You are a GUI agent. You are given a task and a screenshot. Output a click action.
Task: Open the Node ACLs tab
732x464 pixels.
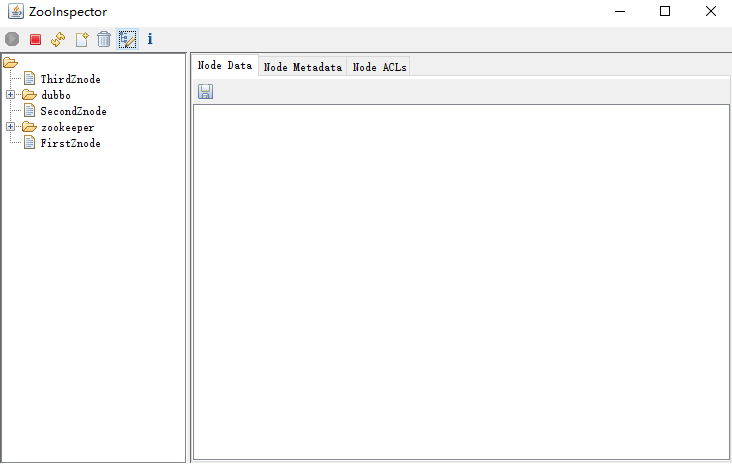point(379,67)
